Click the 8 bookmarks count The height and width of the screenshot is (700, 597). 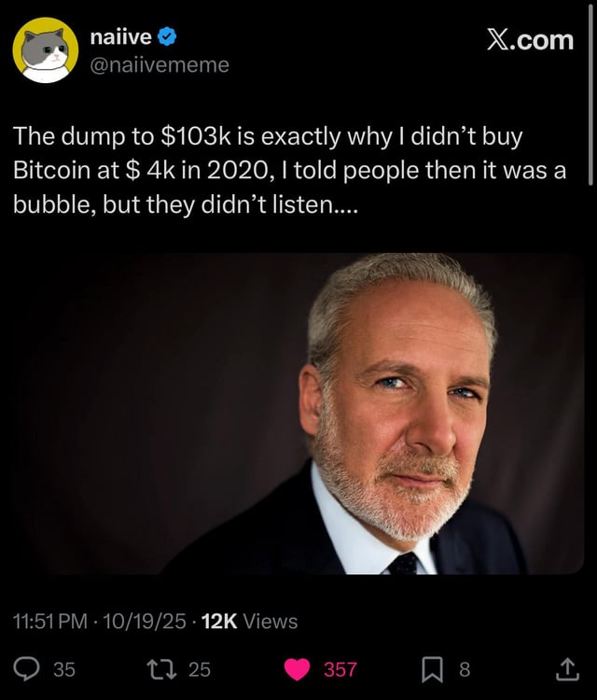point(465,669)
